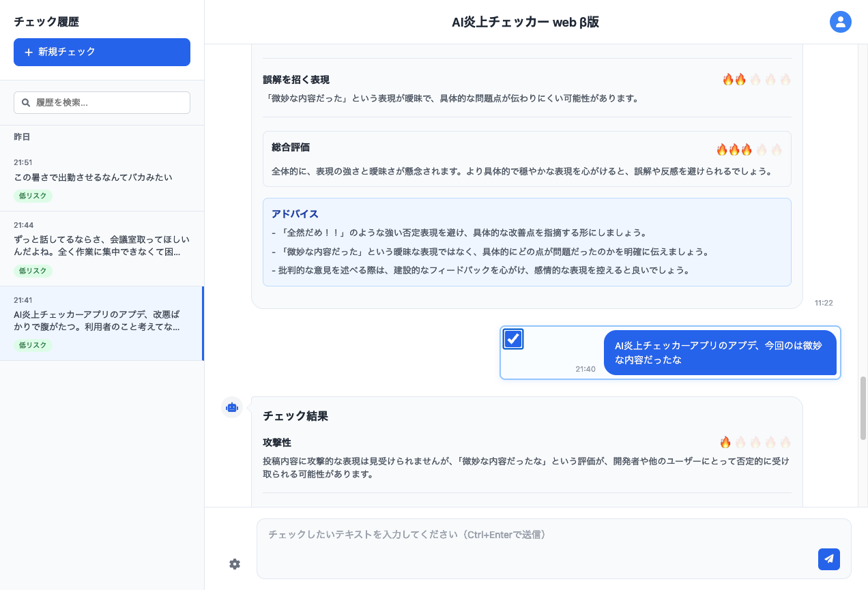Click the plus icon in 新規チェック button

[x=29, y=52]
